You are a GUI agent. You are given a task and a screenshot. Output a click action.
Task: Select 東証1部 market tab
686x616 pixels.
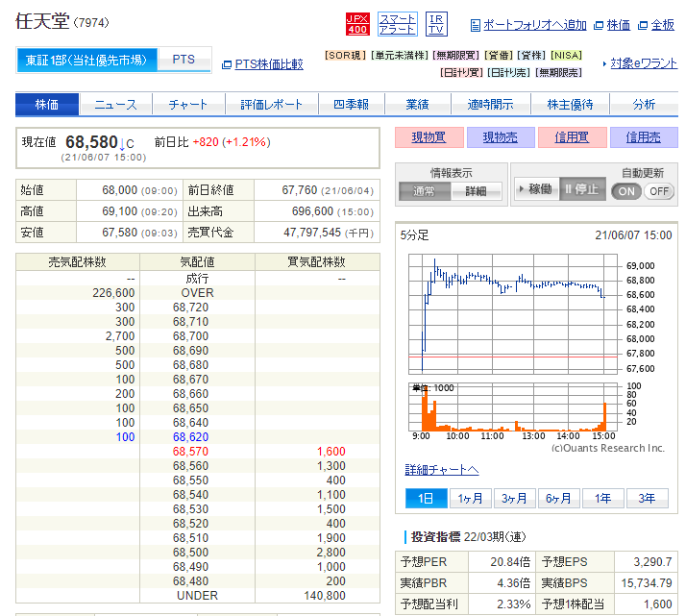pos(86,60)
